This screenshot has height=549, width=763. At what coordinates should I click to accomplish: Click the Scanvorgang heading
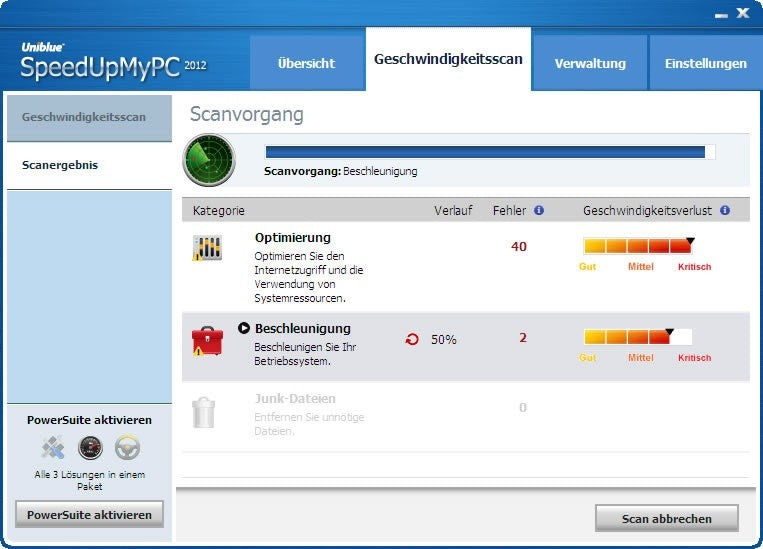click(x=247, y=114)
